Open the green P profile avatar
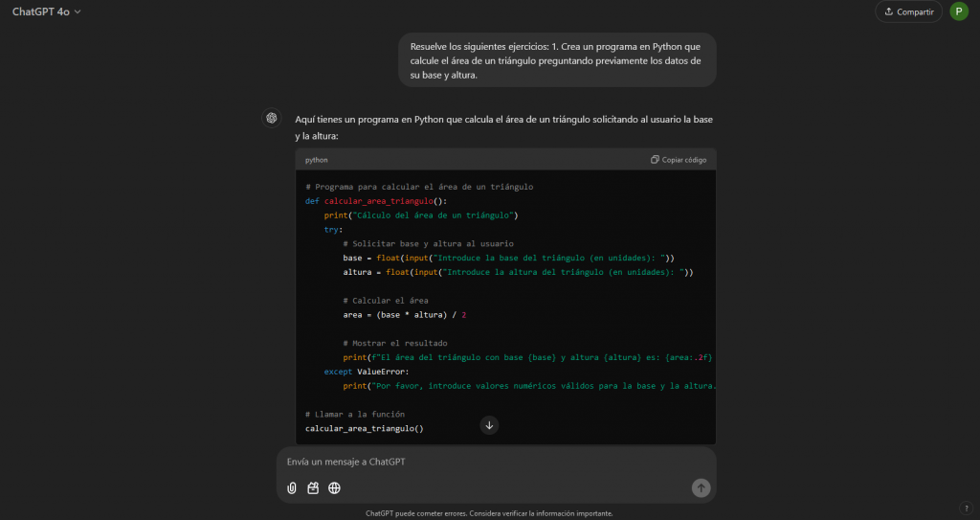 tap(959, 11)
